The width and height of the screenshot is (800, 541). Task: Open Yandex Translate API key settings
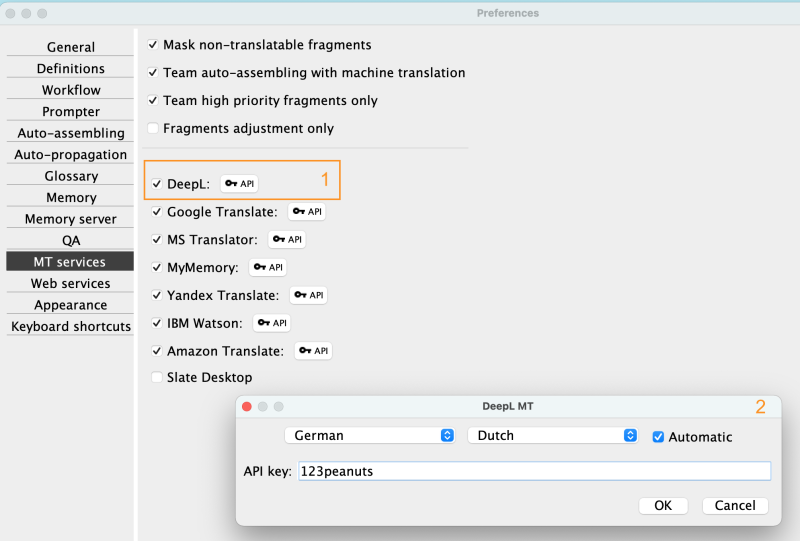point(309,295)
